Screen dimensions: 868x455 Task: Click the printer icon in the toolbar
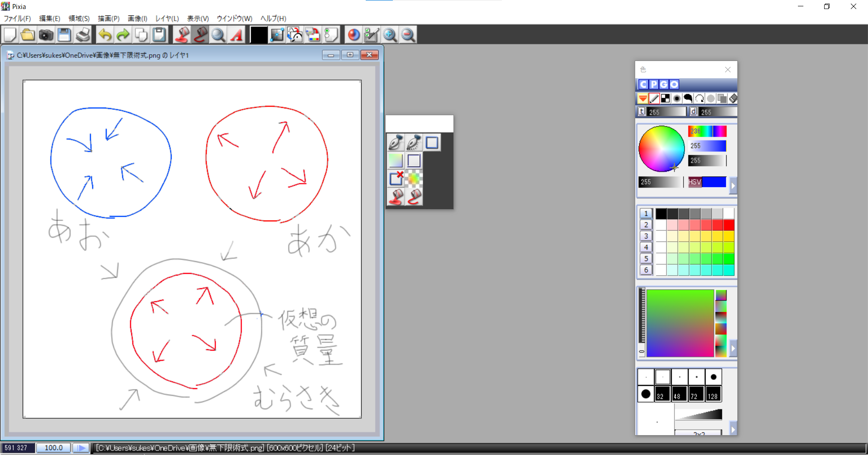click(x=83, y=35)
